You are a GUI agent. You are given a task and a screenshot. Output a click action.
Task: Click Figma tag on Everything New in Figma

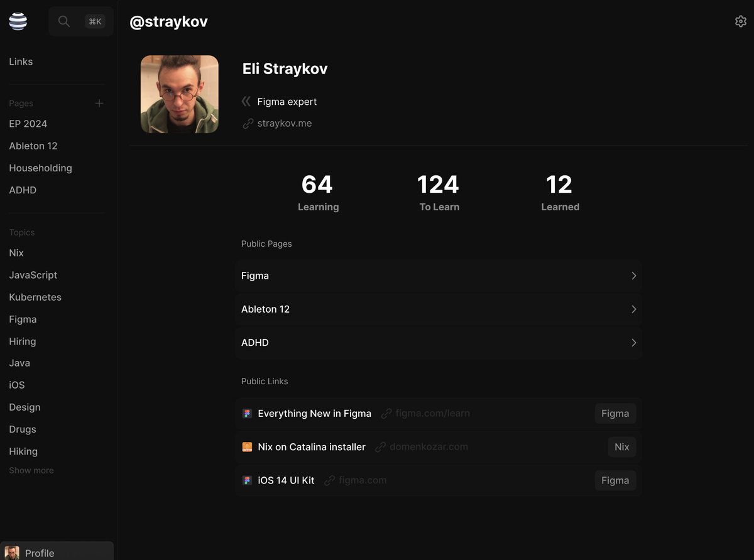click(x=615, y=414)
